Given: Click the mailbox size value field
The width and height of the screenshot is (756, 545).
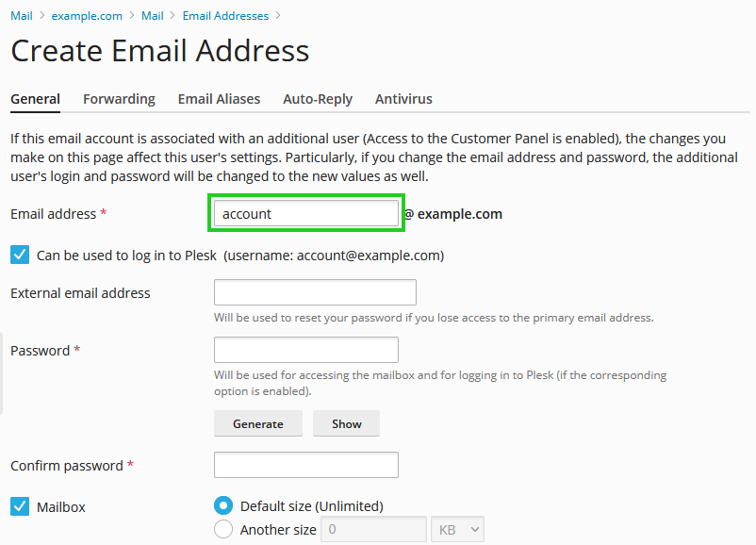Looking at the screenshot, I should click(x=373, y=529).
